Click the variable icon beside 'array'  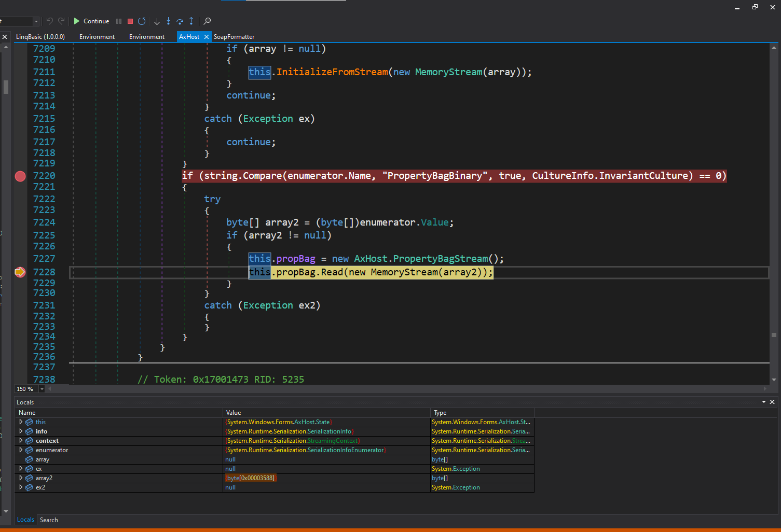(29, 459)
